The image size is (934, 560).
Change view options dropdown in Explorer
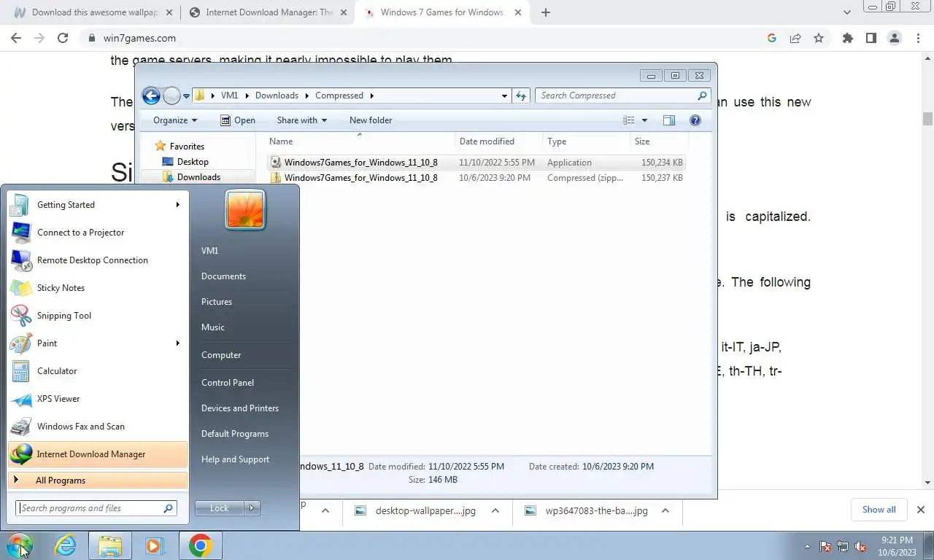tap(644, 120)
